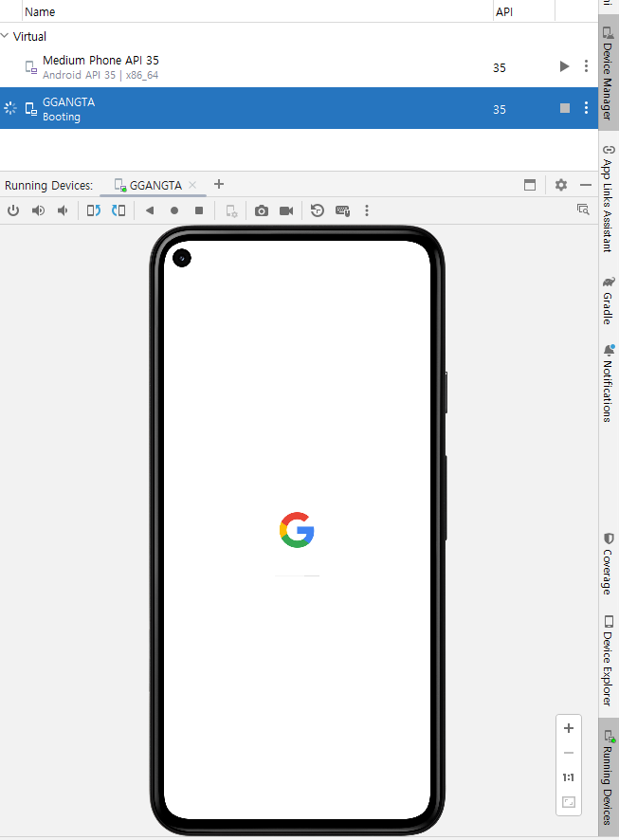The height and width of the screenshot is (840, 619).
Task: Start Medium Phone API 35 with play button
Action: pos(564,66)
